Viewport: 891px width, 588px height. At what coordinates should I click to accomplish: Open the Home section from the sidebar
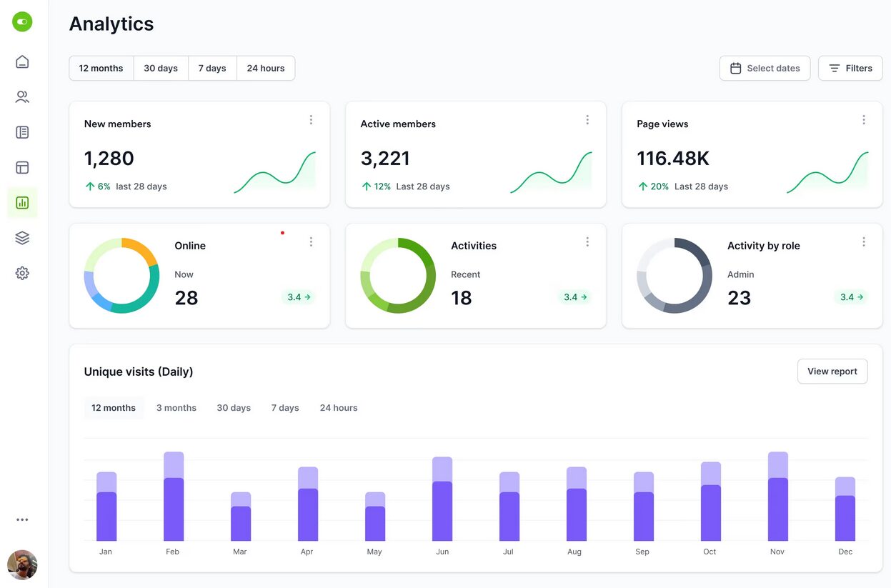(21, 61)
